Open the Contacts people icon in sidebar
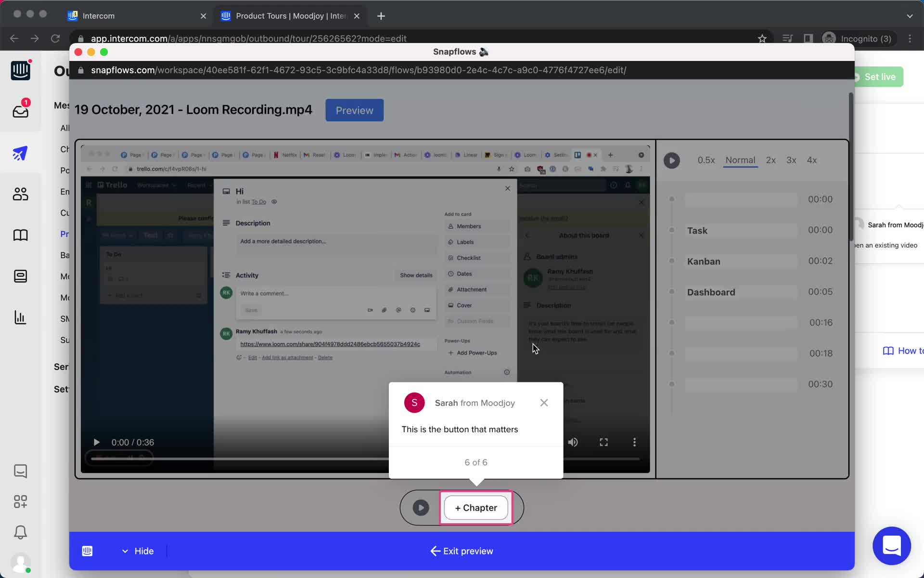The width and height of the screenshot is (924, 578). pyautogui.click(x=20, y=194)
